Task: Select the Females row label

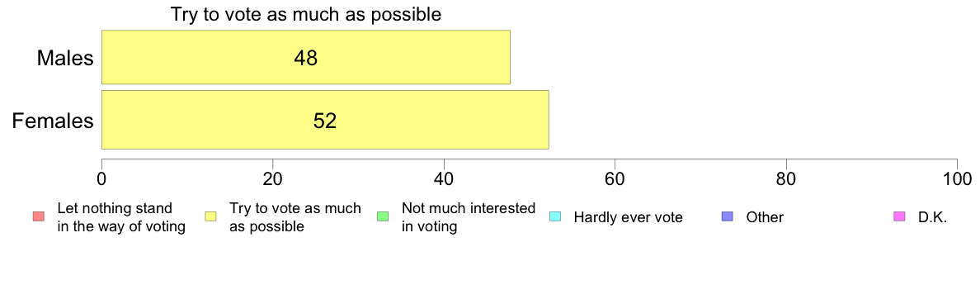Action: pyautogui.click(x=53, y=121)
